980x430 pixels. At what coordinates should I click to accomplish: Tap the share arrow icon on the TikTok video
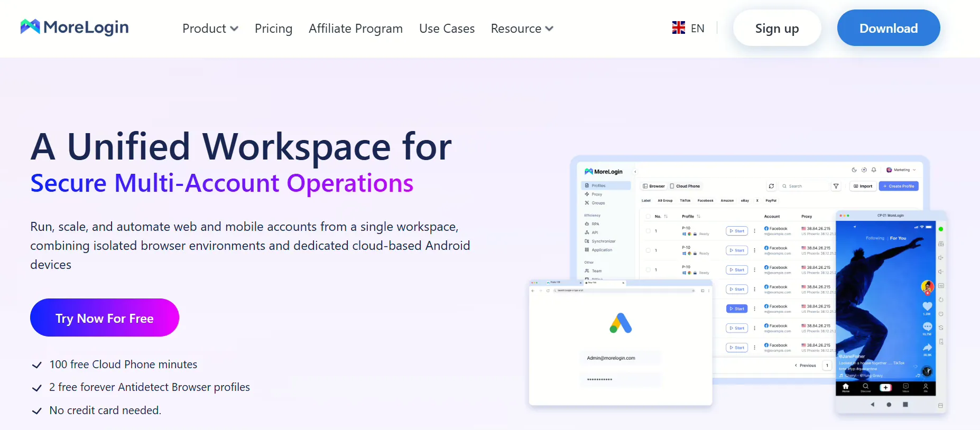coord(927,348)
